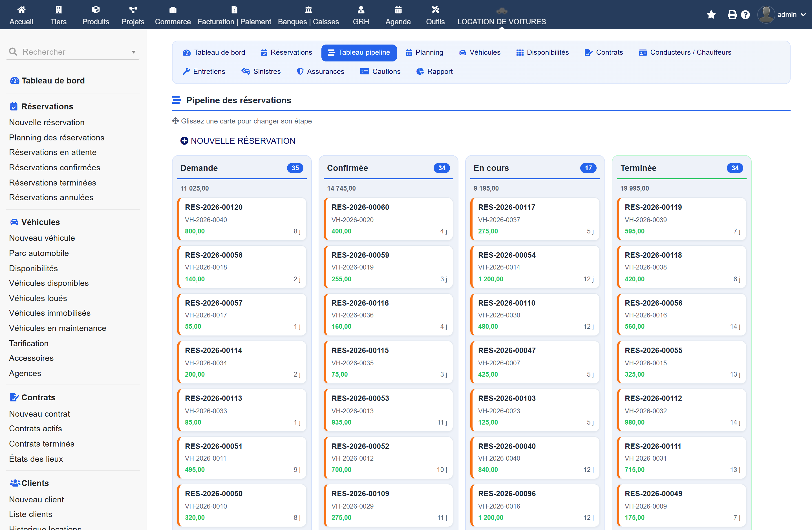The image size is (812, 530).
Task: Open the Accueil home icon
Action: point(21,10)
